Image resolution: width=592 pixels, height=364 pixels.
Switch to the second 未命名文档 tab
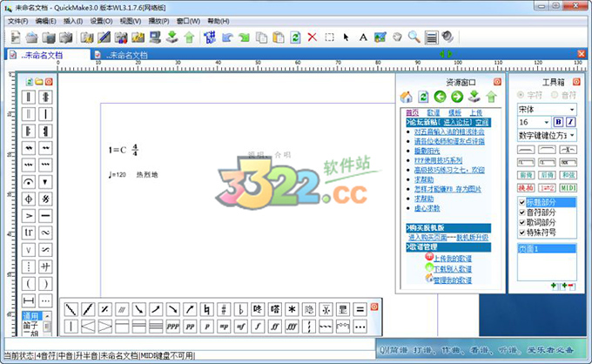click(x=125, y=54)
